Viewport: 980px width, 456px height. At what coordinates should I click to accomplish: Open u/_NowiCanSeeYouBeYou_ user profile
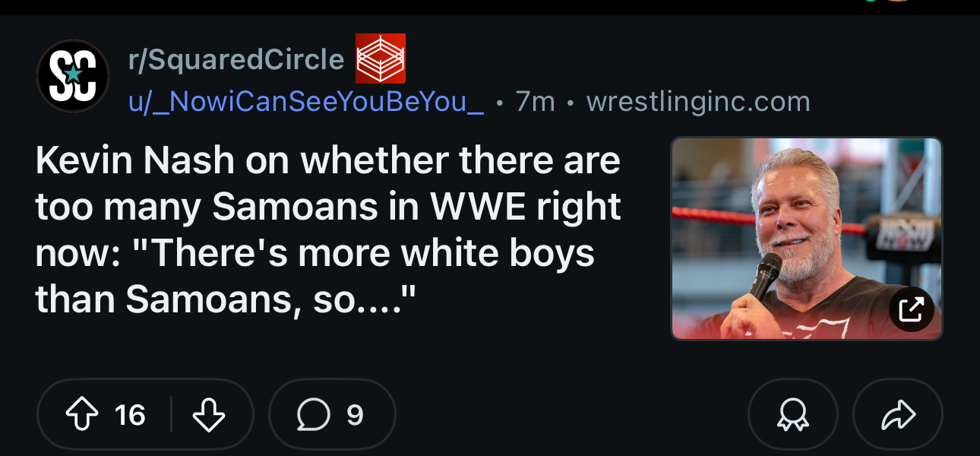pyautogui.click(x=306, y=102)
